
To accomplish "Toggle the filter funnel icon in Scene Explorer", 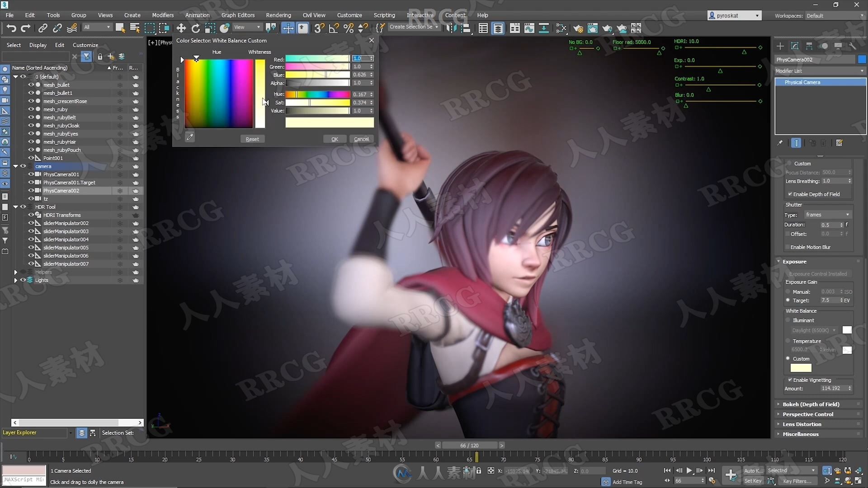I will (x=86, y=56).
